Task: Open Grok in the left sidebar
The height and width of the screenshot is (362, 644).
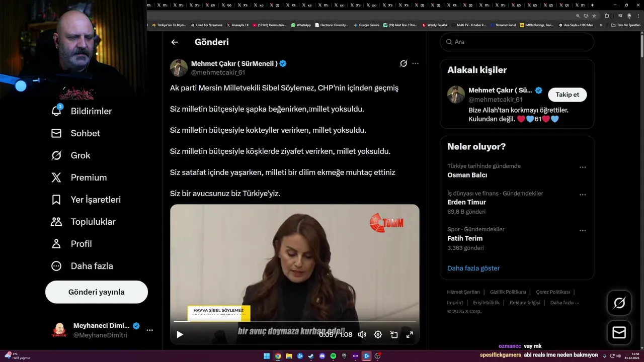Action: (x=70, y=155)
